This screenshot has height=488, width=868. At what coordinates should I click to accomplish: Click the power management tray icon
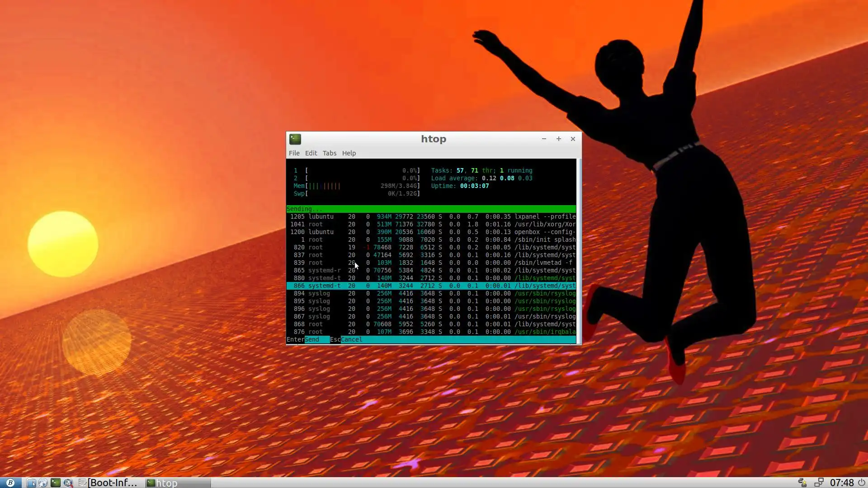click(x=802, y=483)
